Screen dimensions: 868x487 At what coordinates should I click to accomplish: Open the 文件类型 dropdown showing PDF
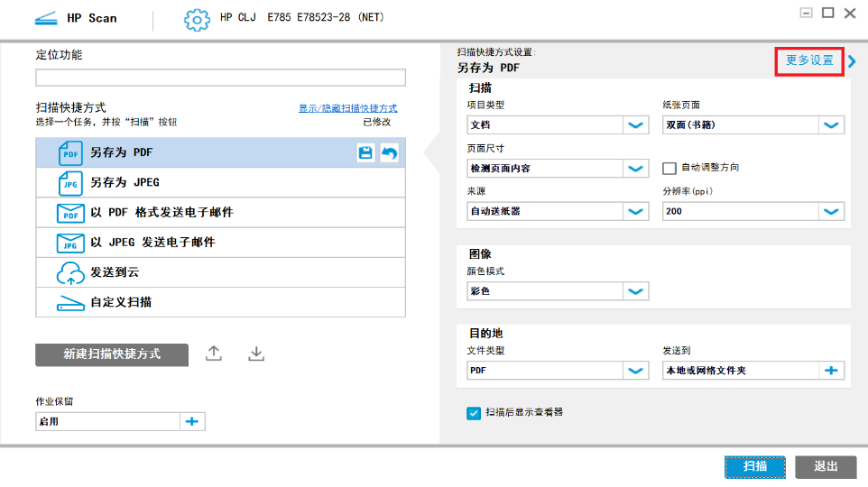[558, 371]
